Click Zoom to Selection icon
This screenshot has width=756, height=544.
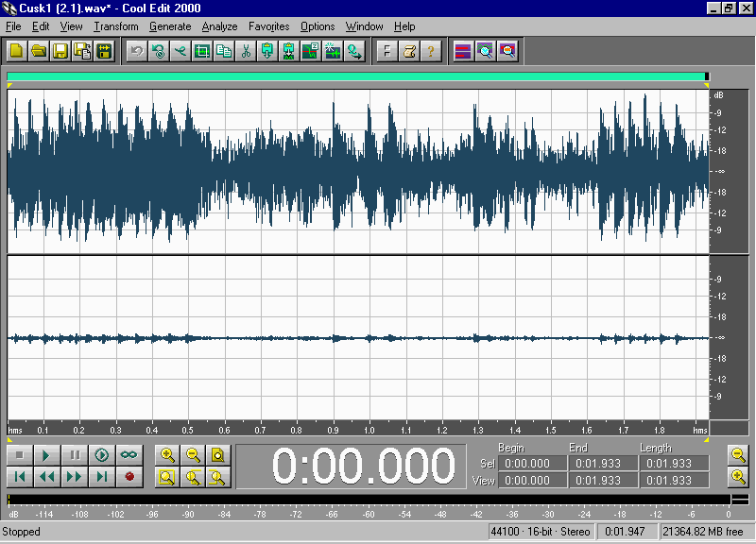pos(166,477)
